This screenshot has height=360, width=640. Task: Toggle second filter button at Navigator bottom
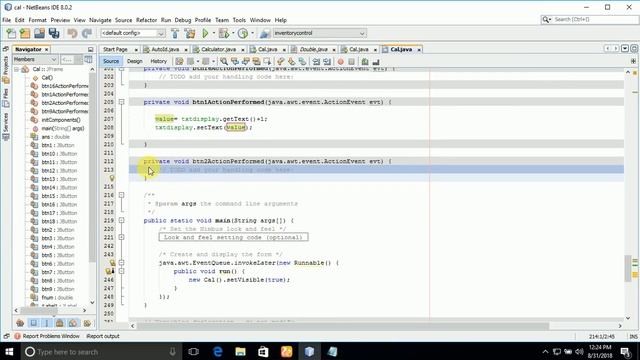33,323
